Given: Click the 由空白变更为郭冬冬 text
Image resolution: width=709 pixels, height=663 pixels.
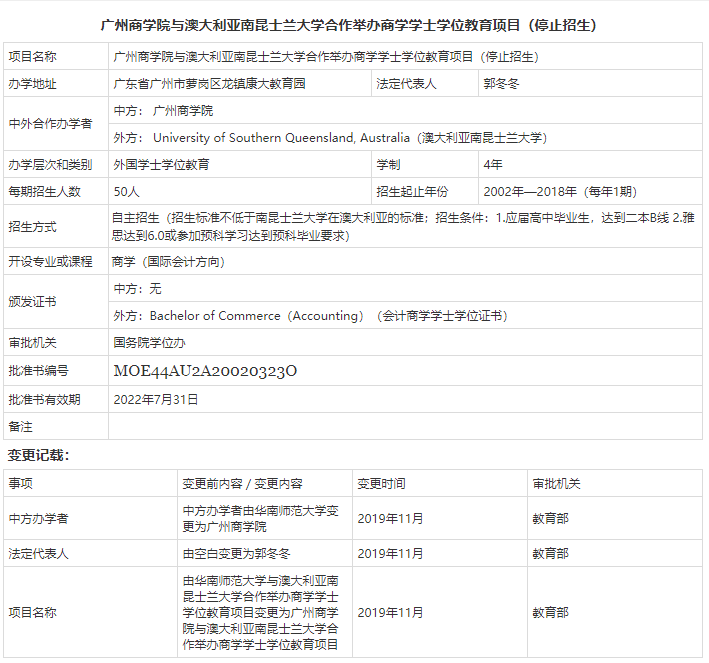Looking at the screenshot, I should 236,554.
